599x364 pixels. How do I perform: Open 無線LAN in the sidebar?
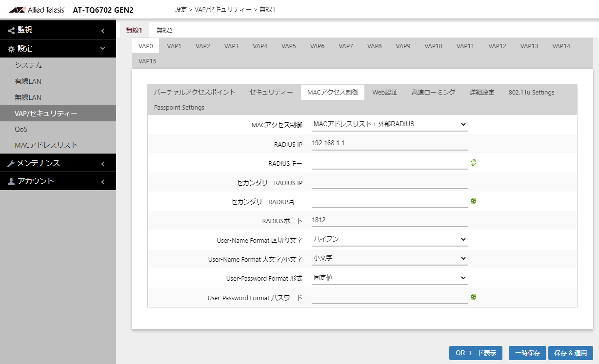click(x=58, y=97)
